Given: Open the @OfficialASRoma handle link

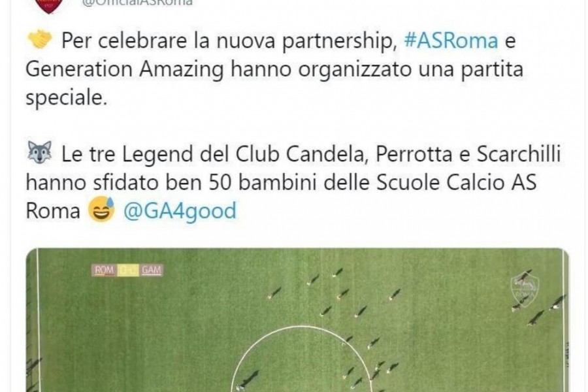Looking at the screenshot, I should [x=137, y=3].
